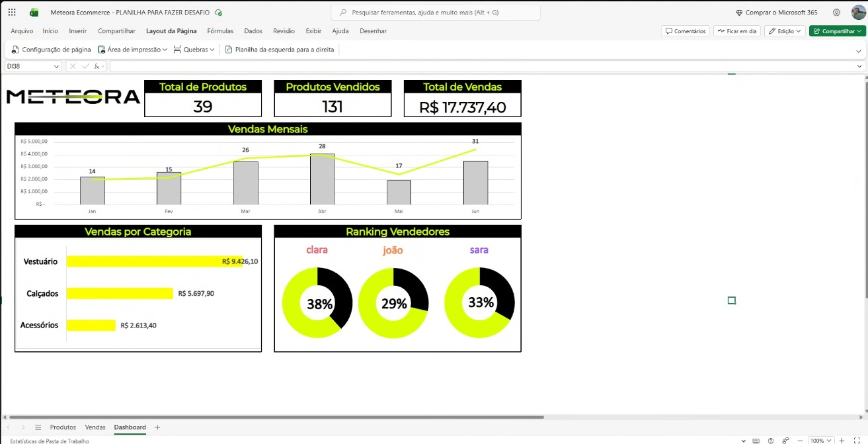
Task: Click the status bar keyboard icon
Action: tap(756, 440)
